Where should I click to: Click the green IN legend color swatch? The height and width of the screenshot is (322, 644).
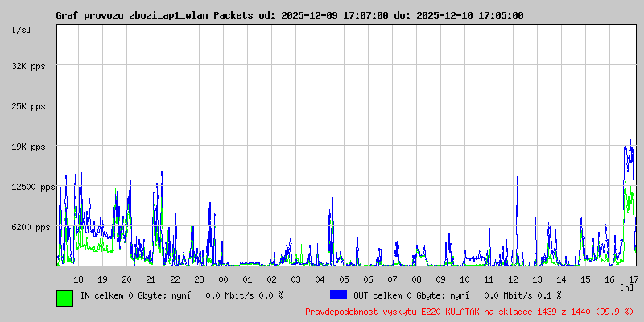(x=65, y=298)
